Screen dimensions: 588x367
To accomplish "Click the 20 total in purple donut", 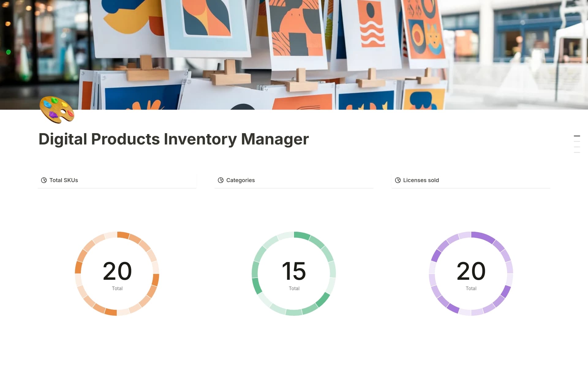I will click(x=471, y=271).
